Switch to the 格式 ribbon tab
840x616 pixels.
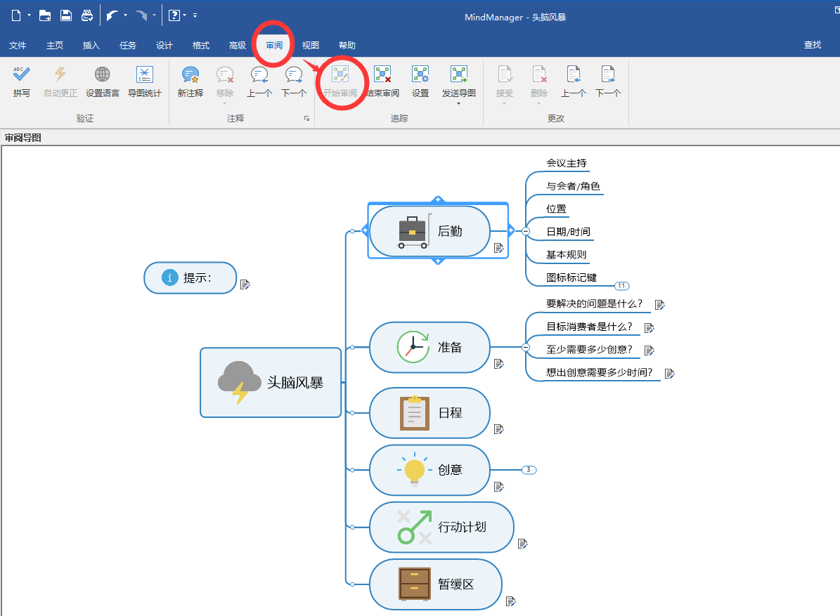click(201, 46)
